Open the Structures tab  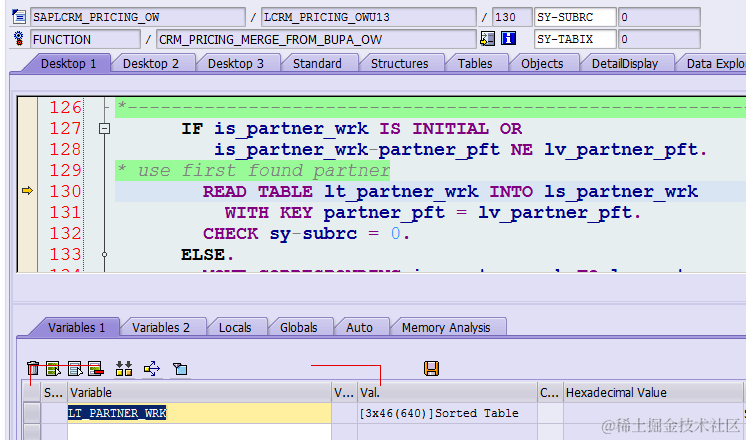coord(400,63)
